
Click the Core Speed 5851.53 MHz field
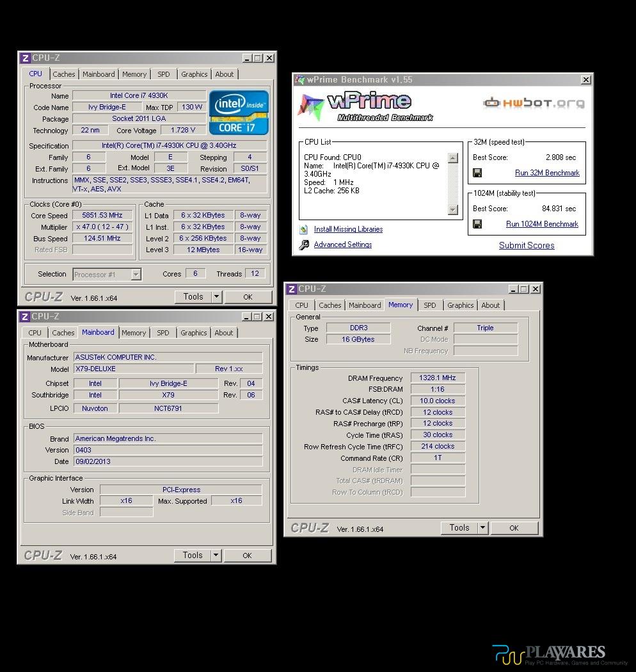[x=102, y=215]
